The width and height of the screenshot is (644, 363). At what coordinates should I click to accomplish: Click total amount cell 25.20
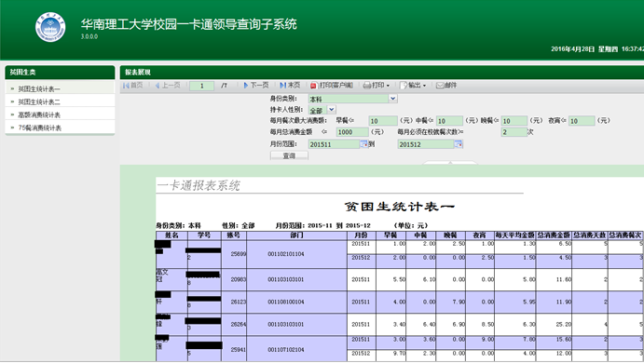pos(554,324)
